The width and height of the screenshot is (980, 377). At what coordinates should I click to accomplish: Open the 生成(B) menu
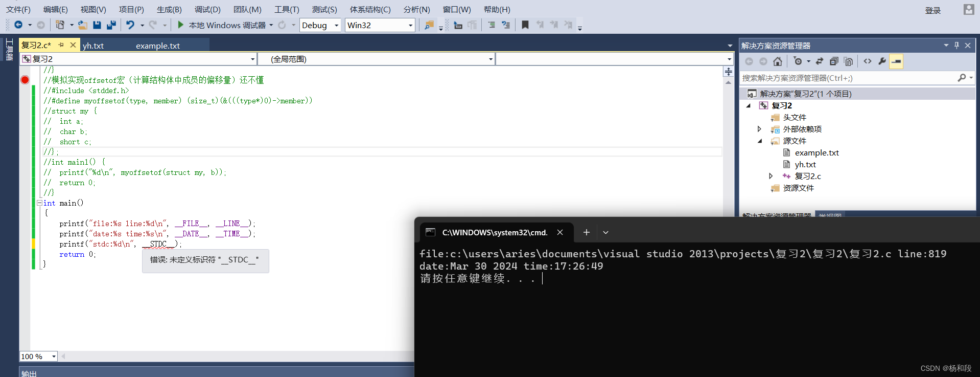pyautogui.click(x=169, y=9)
